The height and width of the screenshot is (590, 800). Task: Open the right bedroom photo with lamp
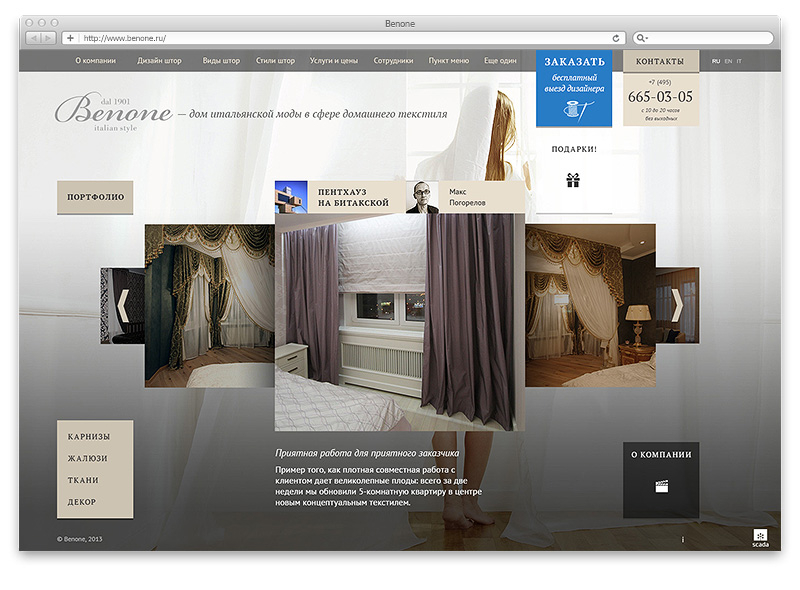[x=590, y=305]
